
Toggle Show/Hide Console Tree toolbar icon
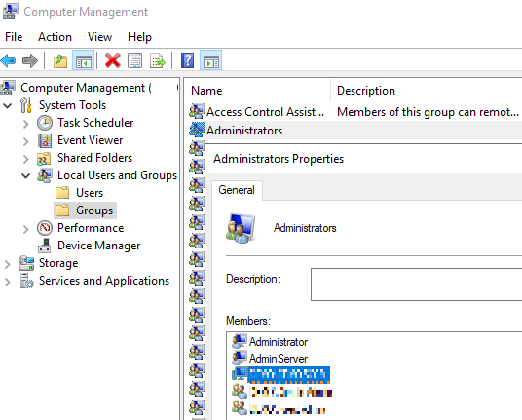click(83, 61)
